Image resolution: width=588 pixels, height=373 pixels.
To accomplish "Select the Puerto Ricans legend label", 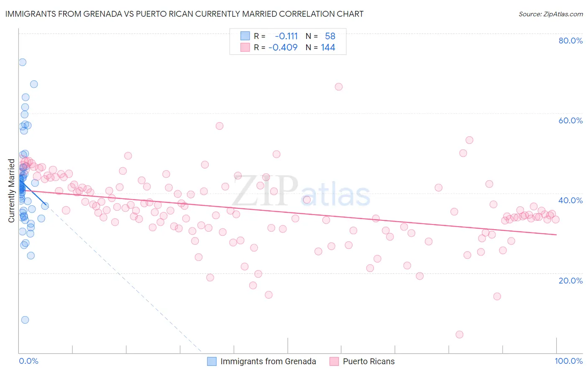I will [x=369, y=361].
